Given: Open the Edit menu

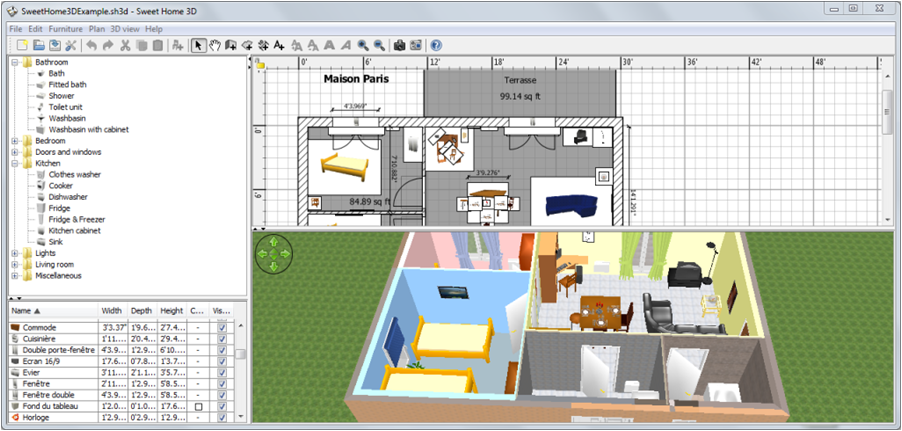Looking at the screenshot, I should point(36,29).
